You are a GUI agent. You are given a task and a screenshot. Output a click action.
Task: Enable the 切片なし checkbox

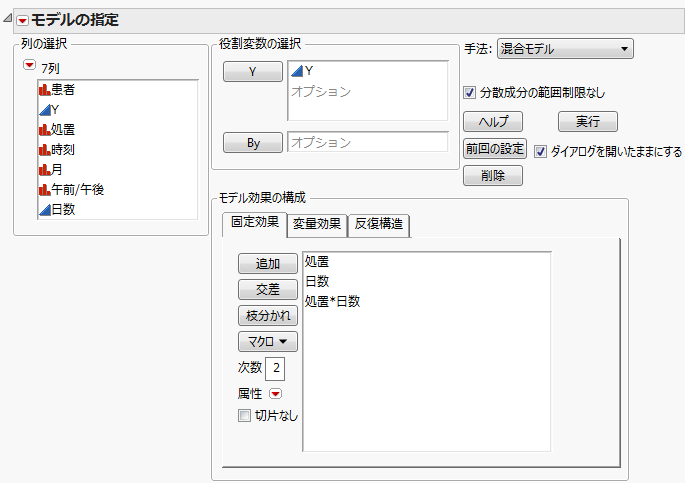244,415
